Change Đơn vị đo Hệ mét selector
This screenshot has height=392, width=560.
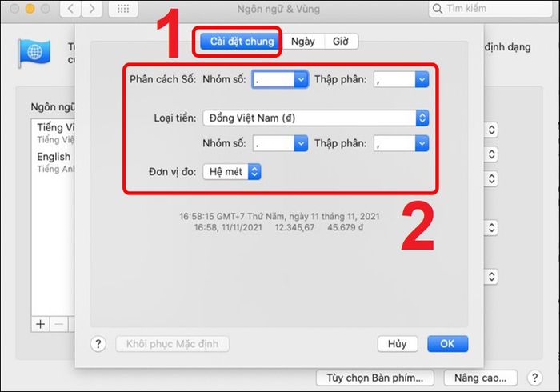(x=232, y=172)
